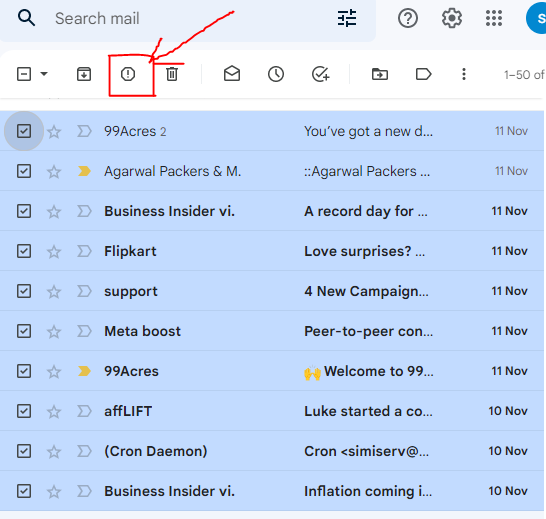This screenshot has width=546, height=519.
Task: Add selected emails to Tasks
Action: [320, 74]
